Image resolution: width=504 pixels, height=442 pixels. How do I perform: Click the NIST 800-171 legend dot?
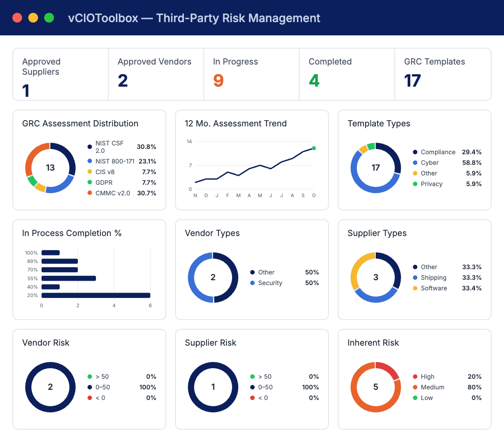click(x=90, y=161)
